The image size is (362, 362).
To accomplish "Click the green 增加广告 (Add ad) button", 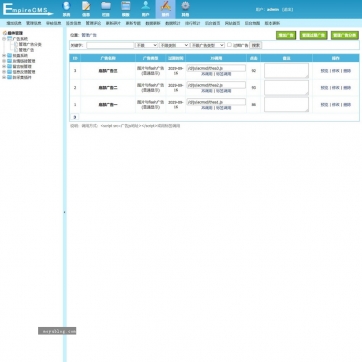I will pyautogui.click(x=286, y=35).
